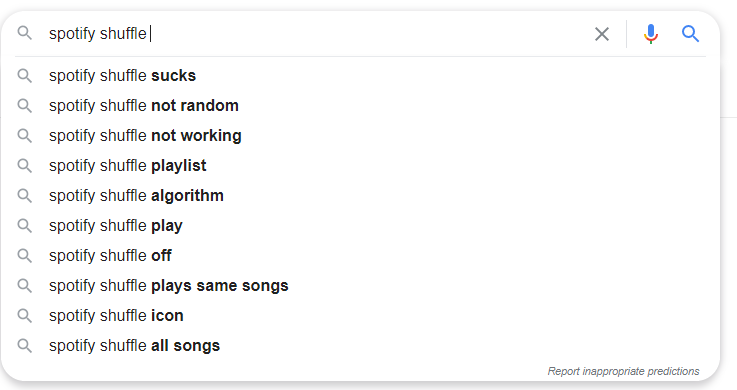The width and height of the screenshot is (737, 390).
Task: Select 'spotify shuffle plays same songs'
Action: coord(361,286)
